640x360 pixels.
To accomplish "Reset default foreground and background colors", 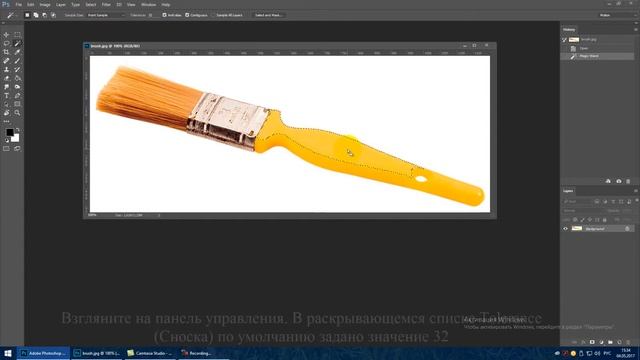I will point(7,140).
